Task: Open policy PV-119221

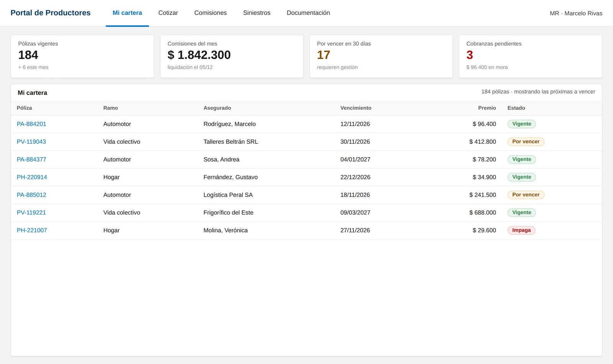Action: (x=31, y=213)
